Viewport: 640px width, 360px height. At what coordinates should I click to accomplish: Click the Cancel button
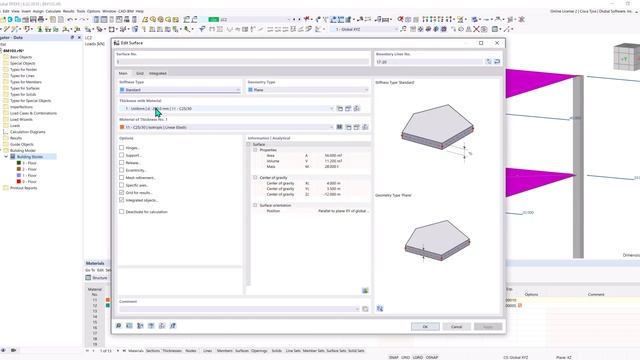tap(456, 327)
